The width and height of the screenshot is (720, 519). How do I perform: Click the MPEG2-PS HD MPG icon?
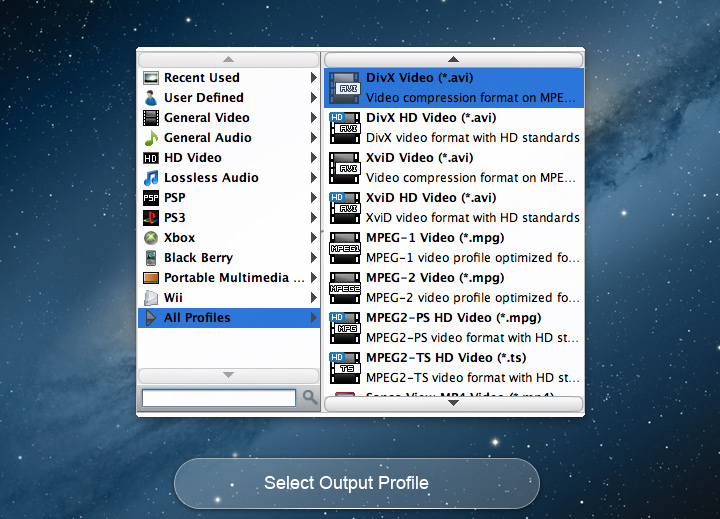point(345,327)
